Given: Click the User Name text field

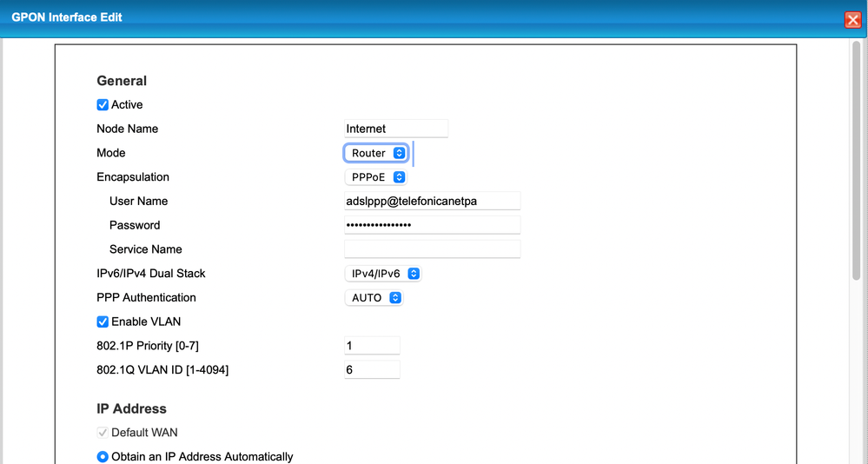Looking at the screenshot, I should tap(432, 202).
